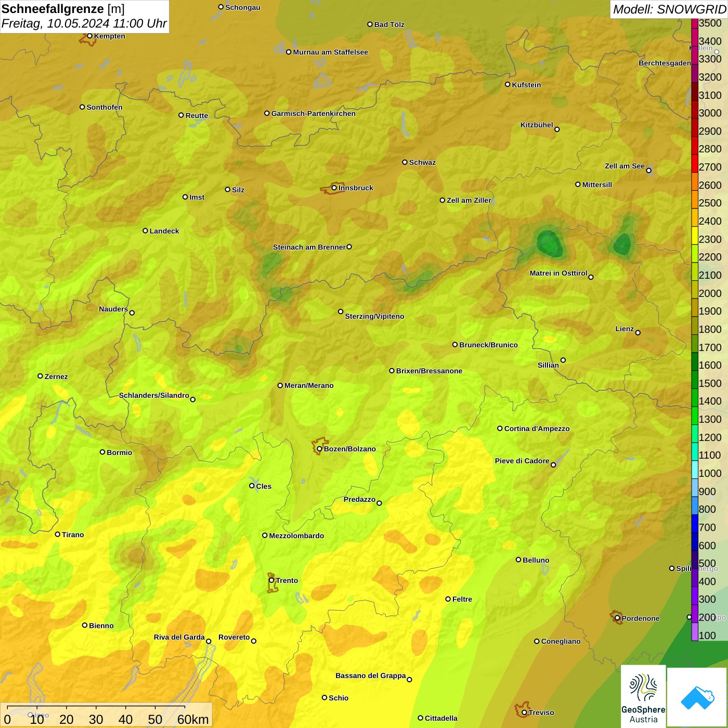Click the Murnau am Staffelsee label

click(330, 52)
